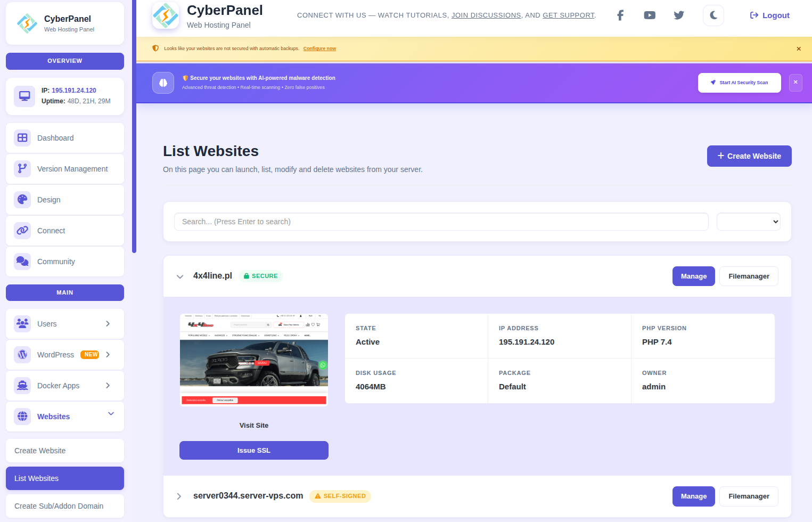Click the Design palette icon
The width and height of the screenshot is (812, 522).
[x=22, y=200]
